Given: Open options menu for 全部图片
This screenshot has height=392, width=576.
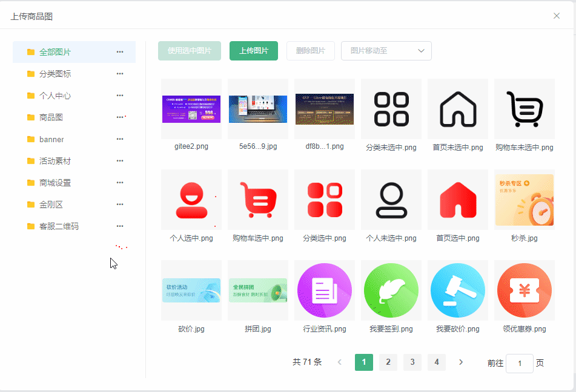Looking at the screenshot, I should [x=120, y=52].
